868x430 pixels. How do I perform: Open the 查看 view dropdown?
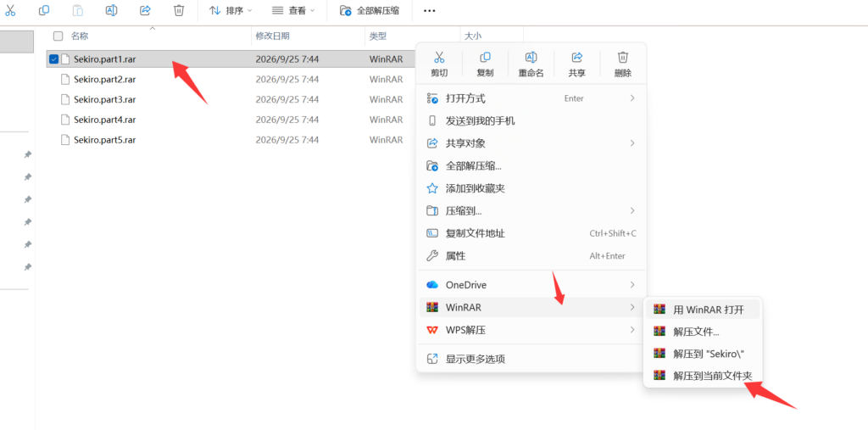tap(294, 10)
